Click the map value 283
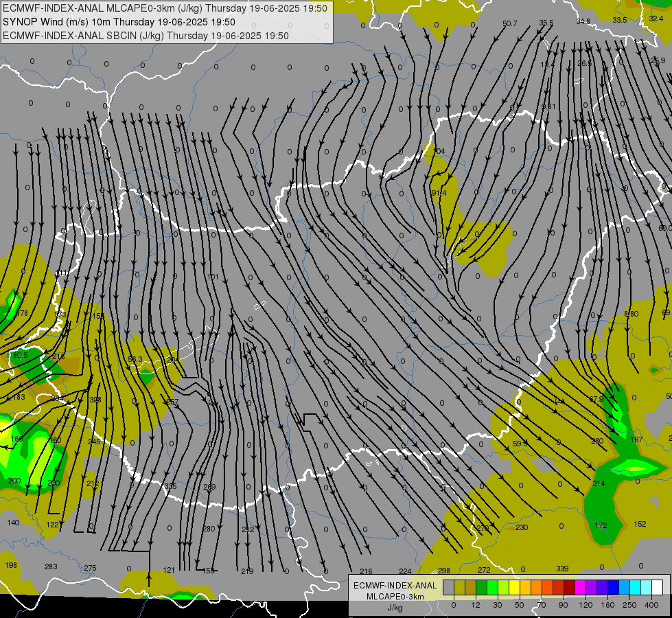Screen dimensions: 672x618 (x=51, y=566)
